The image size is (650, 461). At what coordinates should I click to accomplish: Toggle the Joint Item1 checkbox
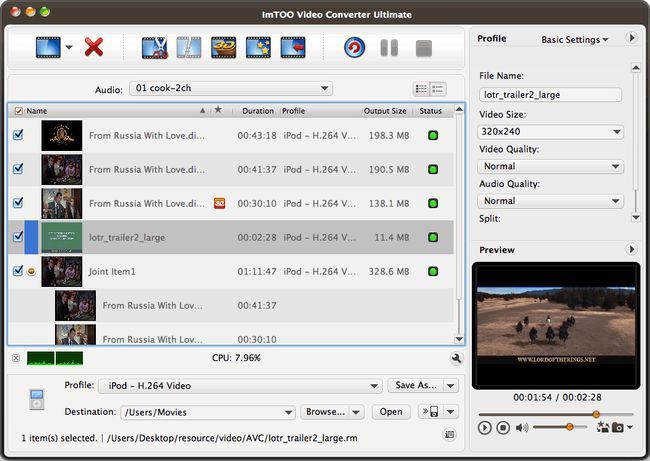[18, 271]
